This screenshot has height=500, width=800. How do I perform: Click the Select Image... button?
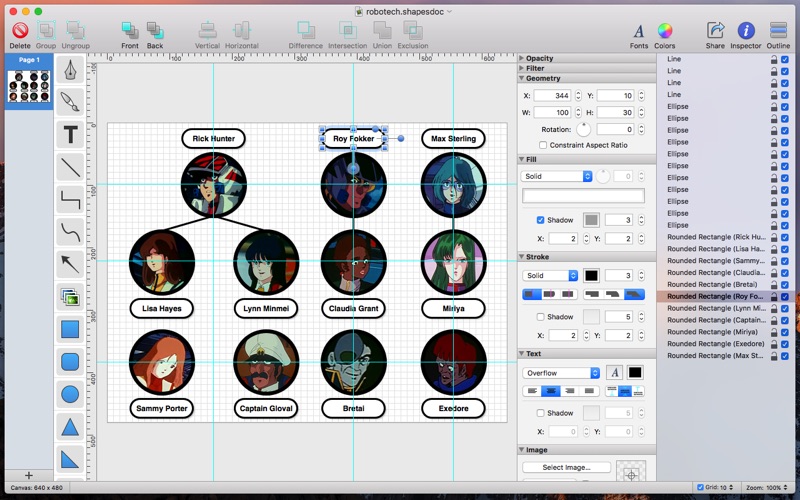point(566,467)
